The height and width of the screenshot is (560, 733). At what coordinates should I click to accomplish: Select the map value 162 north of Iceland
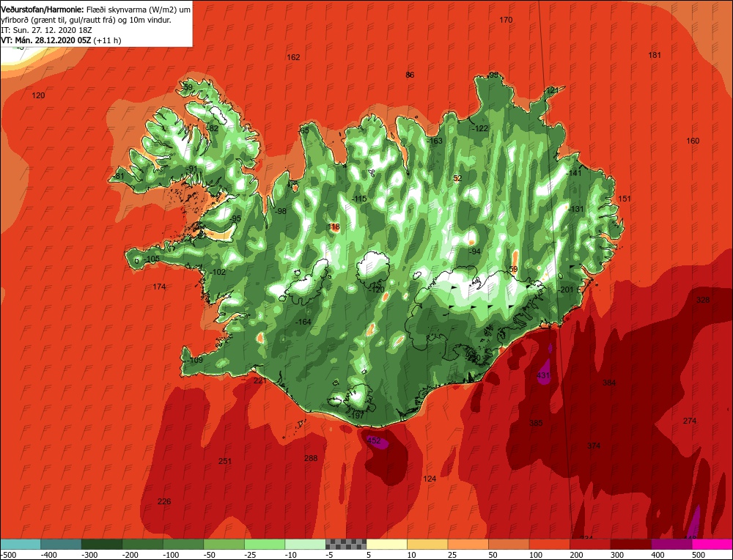click(x=293, y=57)
